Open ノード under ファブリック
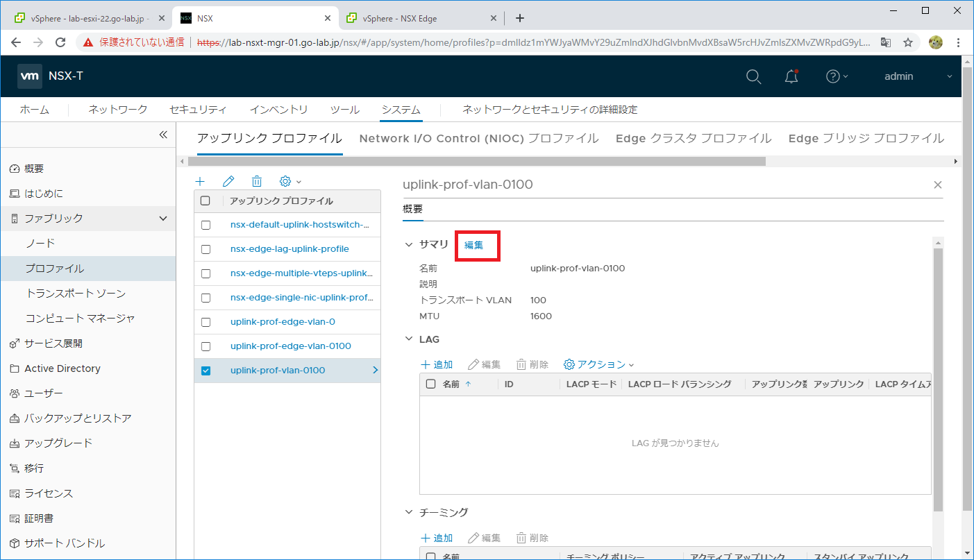The image size is (974, 560). [40, 244]
